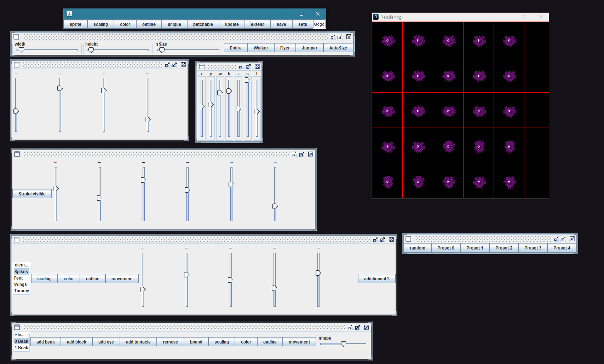Click the Rendering window's title bar icon
Screen dimensions: 604x364
tap(376, 17)
